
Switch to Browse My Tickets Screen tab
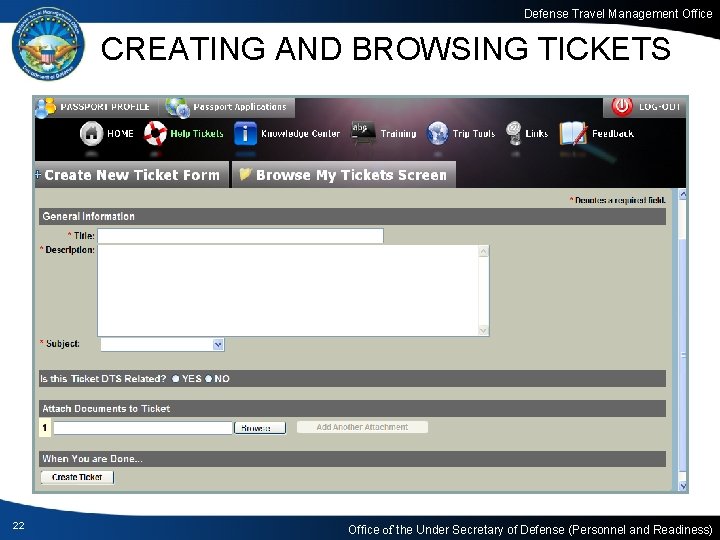pyautogui.click(x=344, y=174)
